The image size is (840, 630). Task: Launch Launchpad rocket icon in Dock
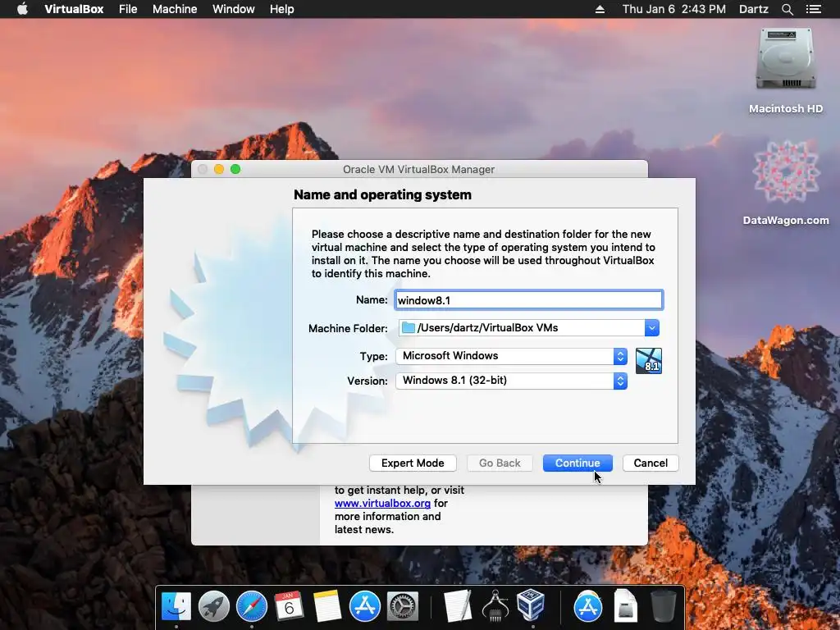click(x=214, y=606)
